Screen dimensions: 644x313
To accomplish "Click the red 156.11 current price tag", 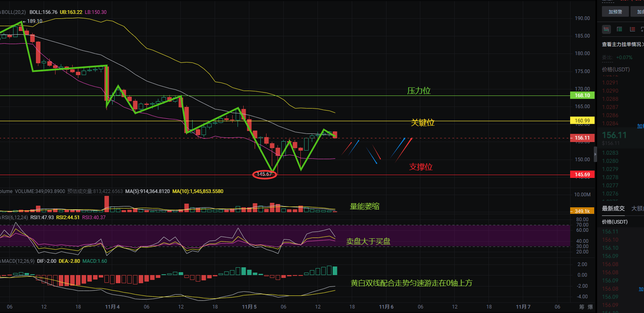I will pos(582,138).
